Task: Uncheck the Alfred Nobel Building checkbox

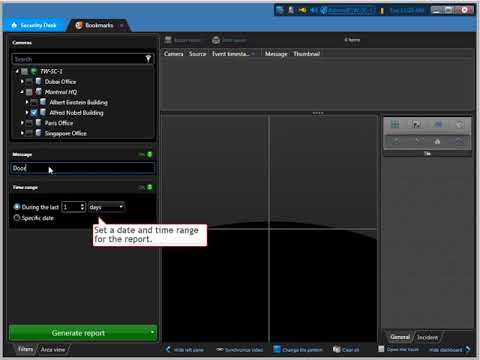Action: tap(34, 113)
